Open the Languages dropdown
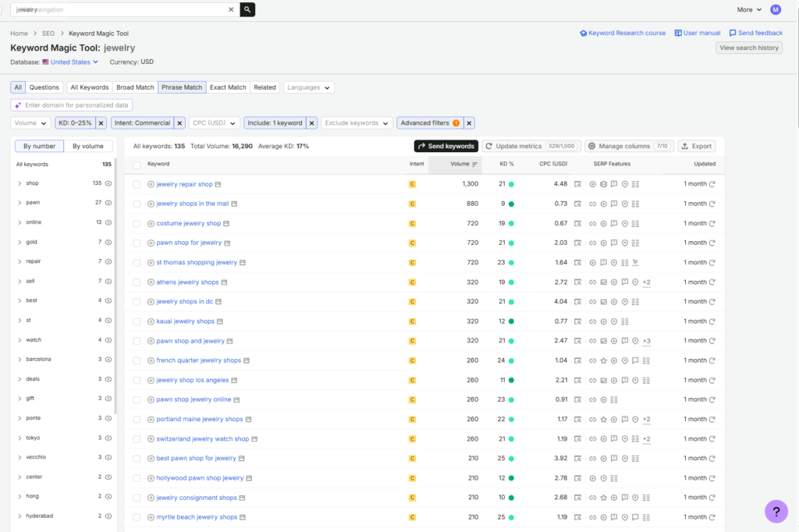This screenshot has height=532, width=799. tap(308, 87)
